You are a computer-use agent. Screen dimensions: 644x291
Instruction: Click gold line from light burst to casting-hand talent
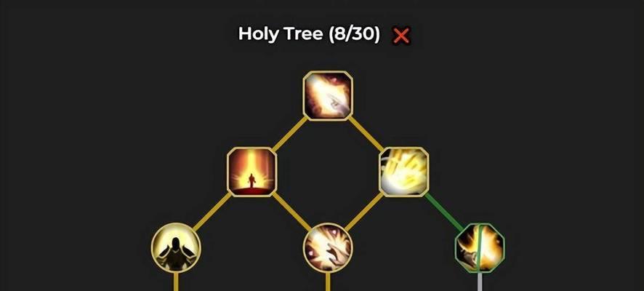tap(364, 211)
